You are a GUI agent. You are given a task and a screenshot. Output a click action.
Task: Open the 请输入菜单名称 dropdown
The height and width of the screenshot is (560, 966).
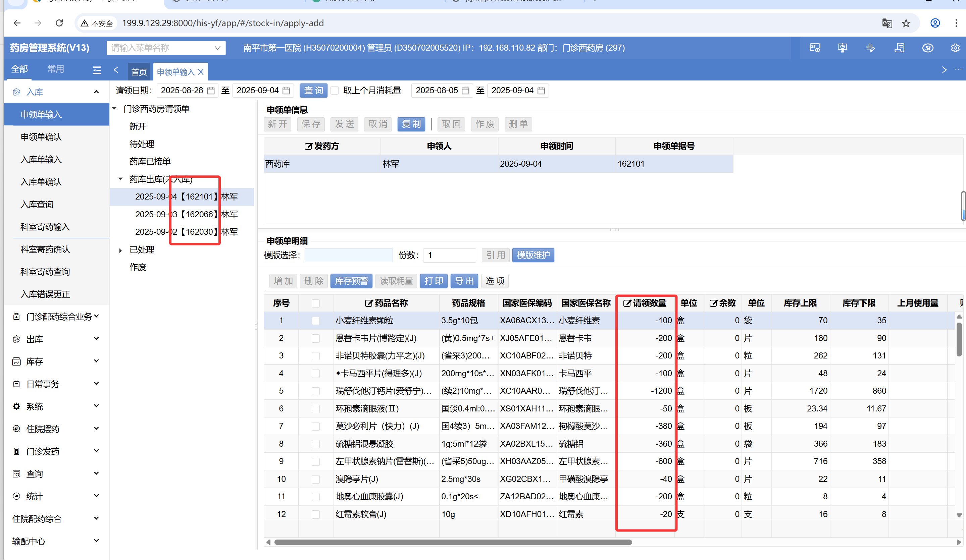click(x=166, y=48)
